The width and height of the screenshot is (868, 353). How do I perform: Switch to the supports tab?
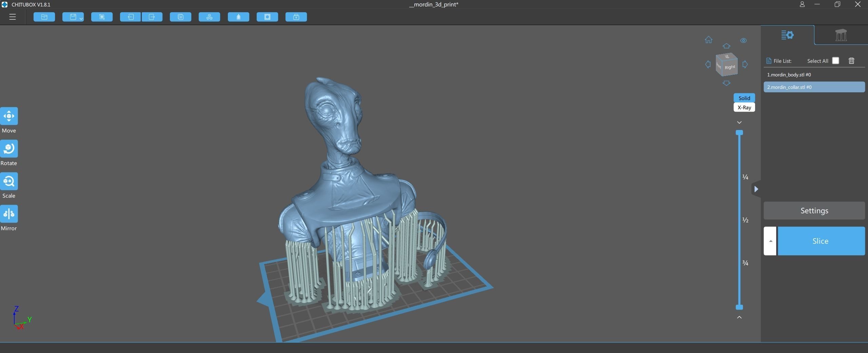click(x=841, y=35)
